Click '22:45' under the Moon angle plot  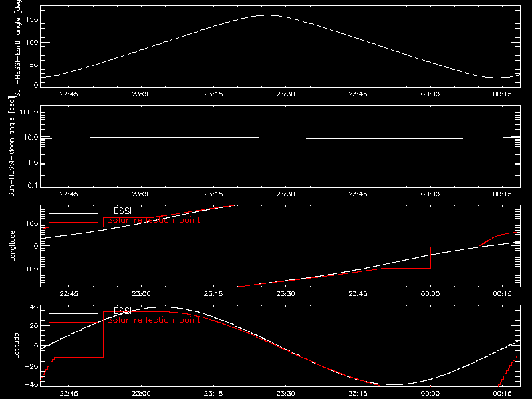pos(69,194)
